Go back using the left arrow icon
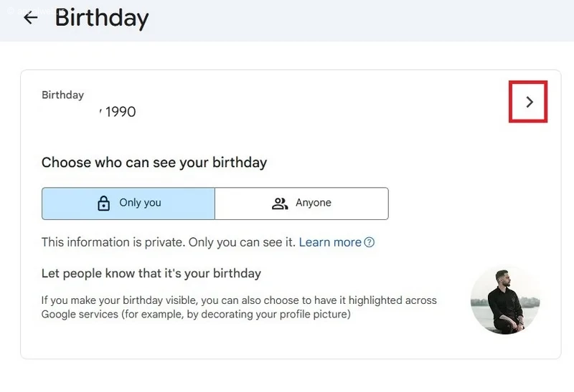Image resolution: width=574 pixels, height=392 pixels. click(30, 17)
